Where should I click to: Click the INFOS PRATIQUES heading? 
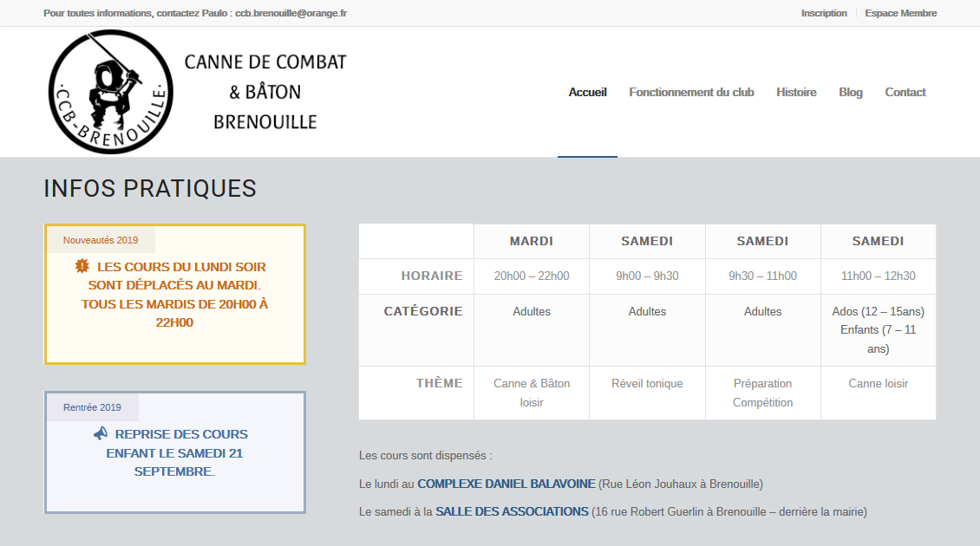(150, 188)
